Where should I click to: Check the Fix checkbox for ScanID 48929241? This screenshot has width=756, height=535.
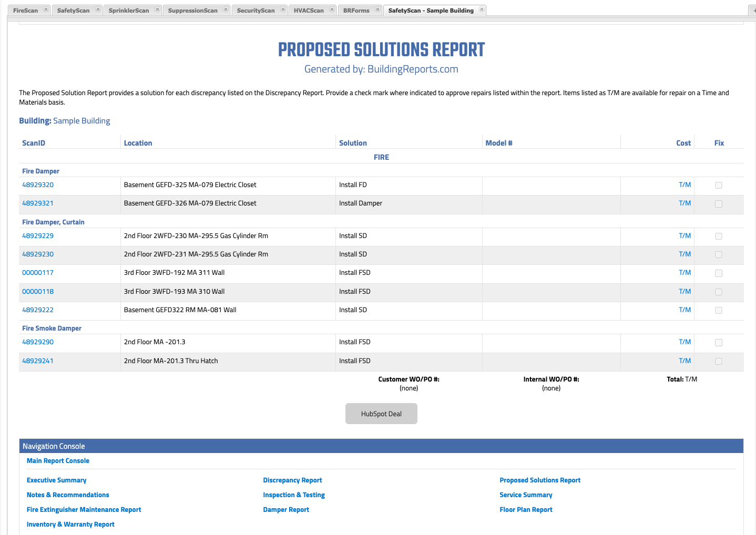[x=719, y=361]
